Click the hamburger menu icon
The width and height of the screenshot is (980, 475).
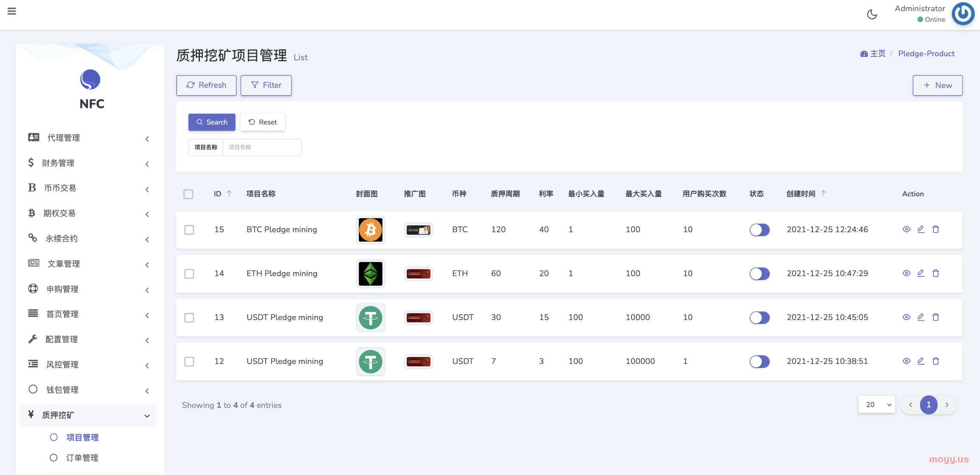[12, 11]
